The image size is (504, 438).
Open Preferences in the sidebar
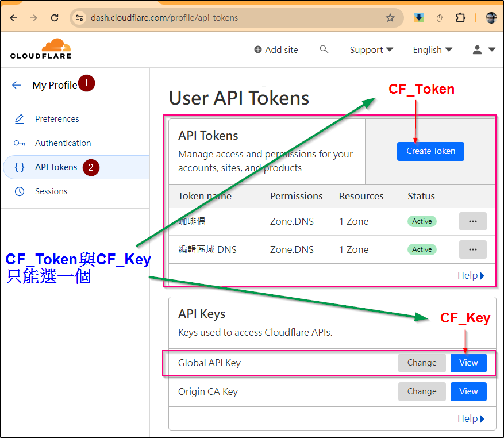(57, 119)
